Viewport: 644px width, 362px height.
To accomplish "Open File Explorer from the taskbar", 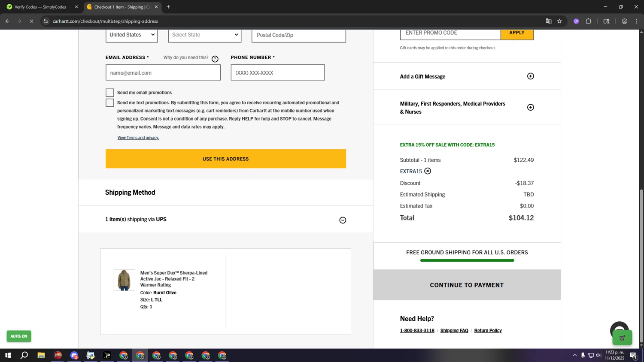I will click(x=41, y=355).
